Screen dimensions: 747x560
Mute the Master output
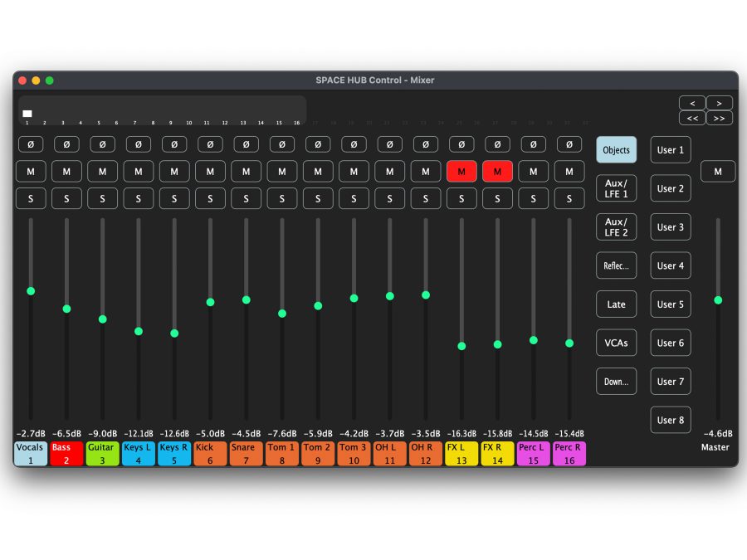point(717,171)
